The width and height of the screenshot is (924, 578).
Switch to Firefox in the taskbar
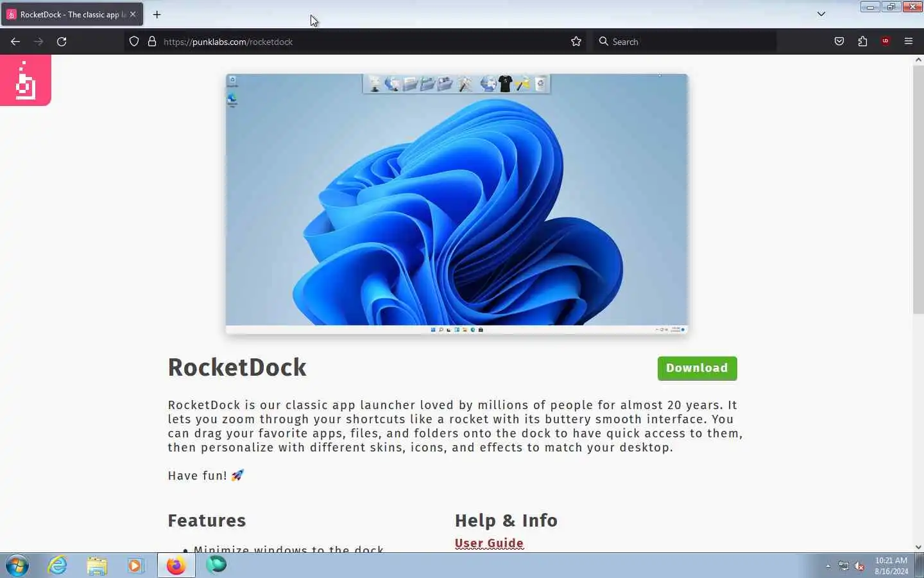tap(176, 565)
